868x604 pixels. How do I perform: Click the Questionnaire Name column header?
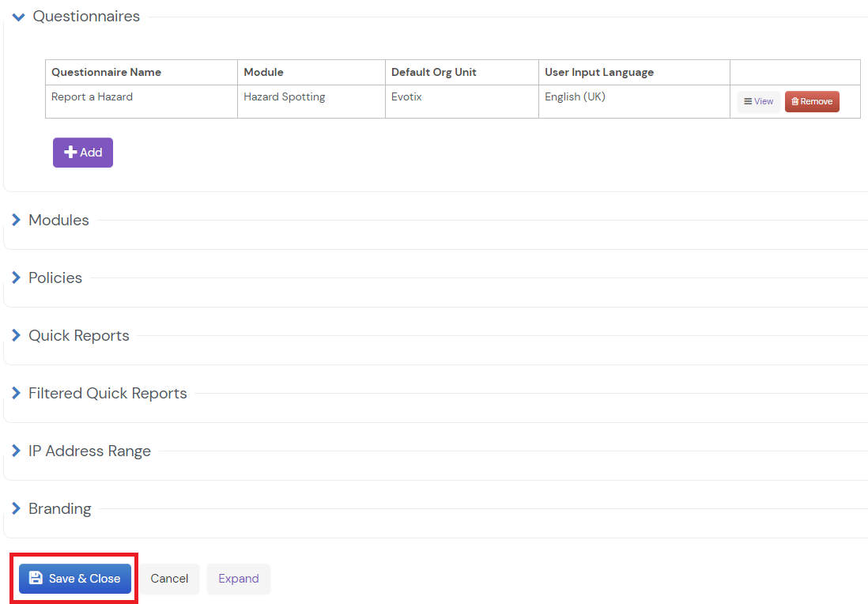(106, 73)
